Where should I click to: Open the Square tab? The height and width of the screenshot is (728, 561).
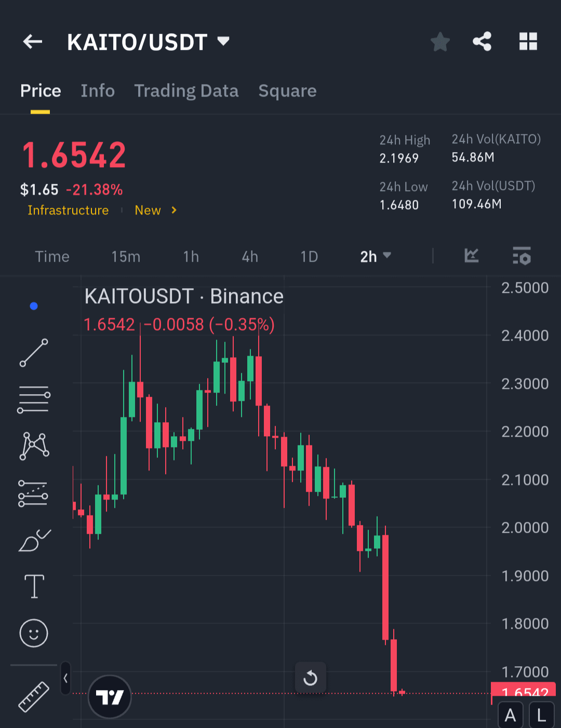click(x=287, y=91)
